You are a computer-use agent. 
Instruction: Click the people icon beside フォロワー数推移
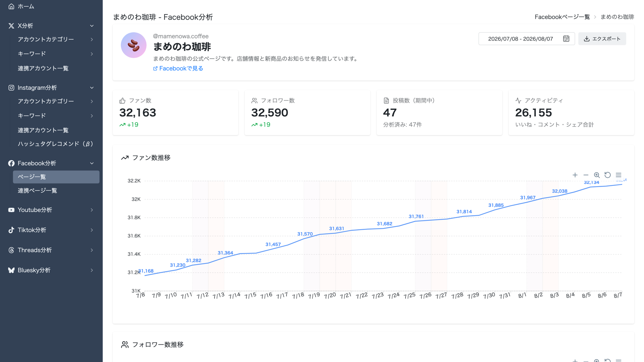[x=125, y=345]
